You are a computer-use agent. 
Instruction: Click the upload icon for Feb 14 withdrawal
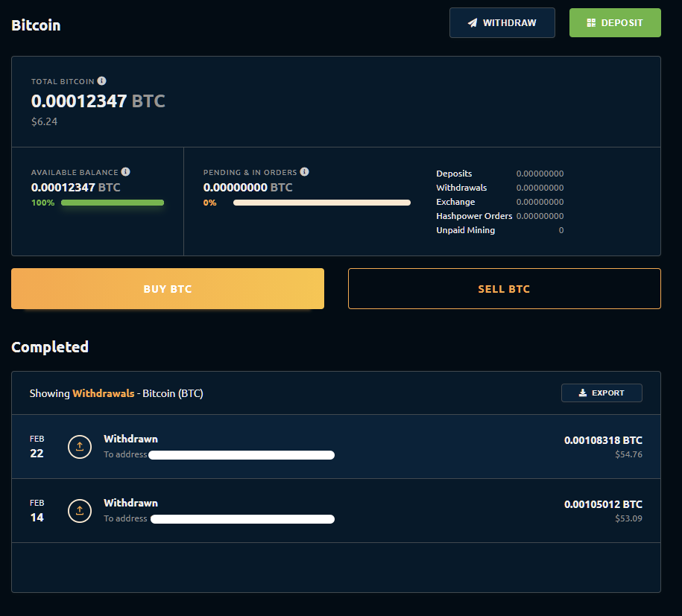tap(80, 511)
